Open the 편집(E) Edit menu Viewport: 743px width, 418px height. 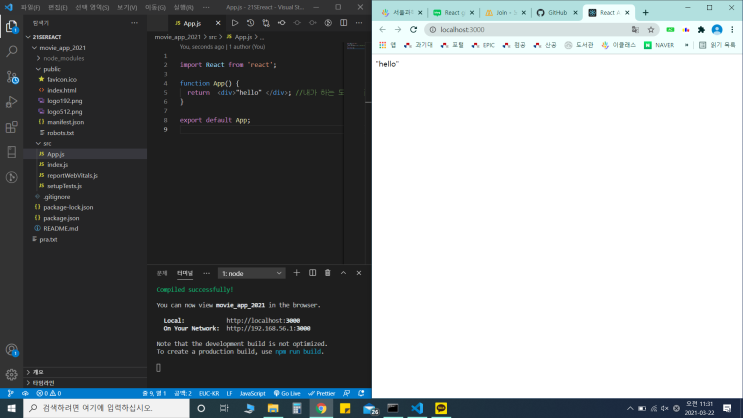click(58, 8)
